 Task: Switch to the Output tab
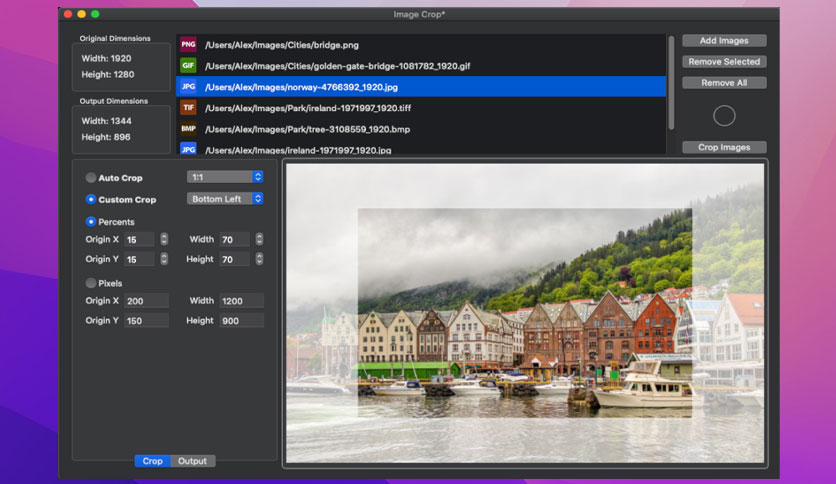192,461
